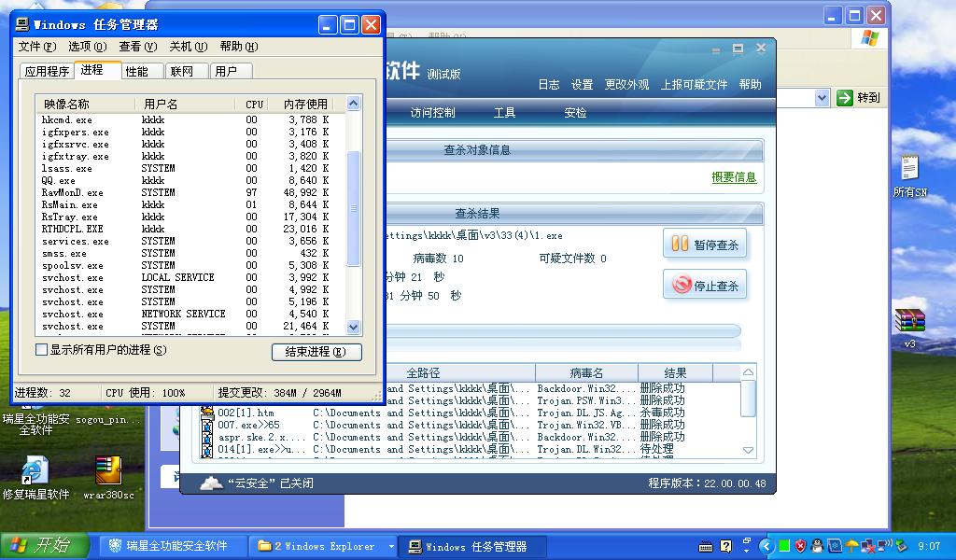The image size is (956, 560).
Task: Click the green Go arrow icon in Explorer
Action: [844, 97]
